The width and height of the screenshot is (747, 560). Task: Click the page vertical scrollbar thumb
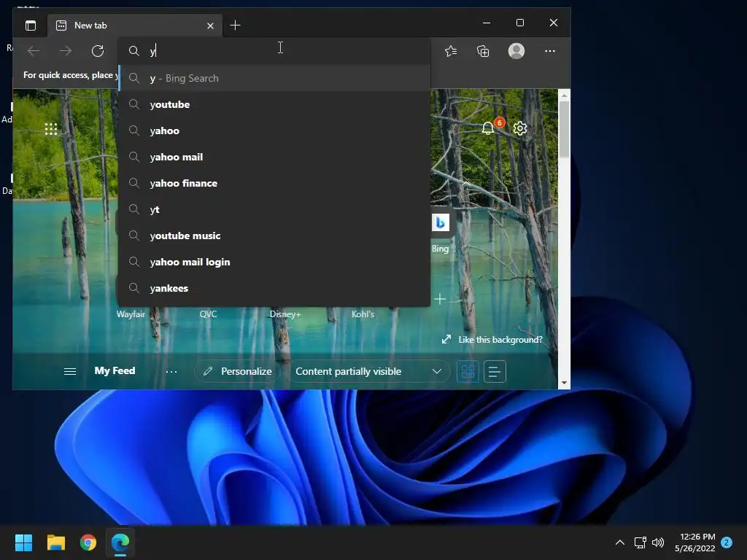[564, 128]
